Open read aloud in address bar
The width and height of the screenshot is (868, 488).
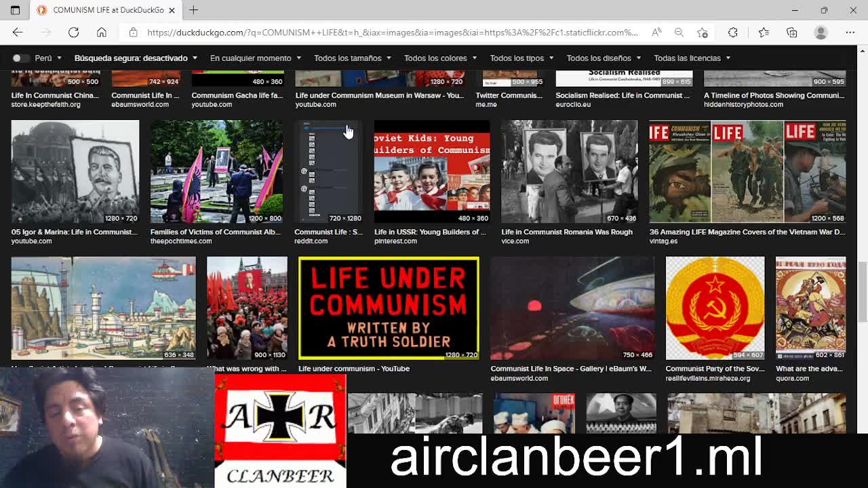pyautogui.click(x=656, y=33)
